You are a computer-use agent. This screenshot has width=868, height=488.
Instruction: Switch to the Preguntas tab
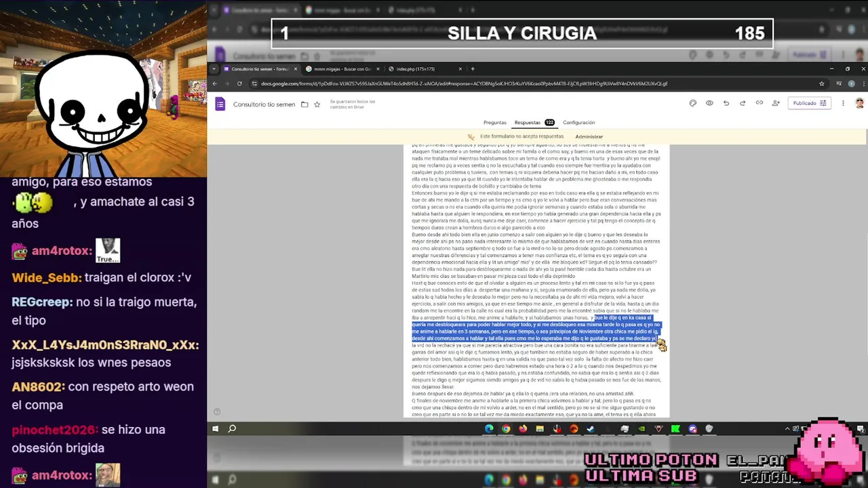pos(494,123)
